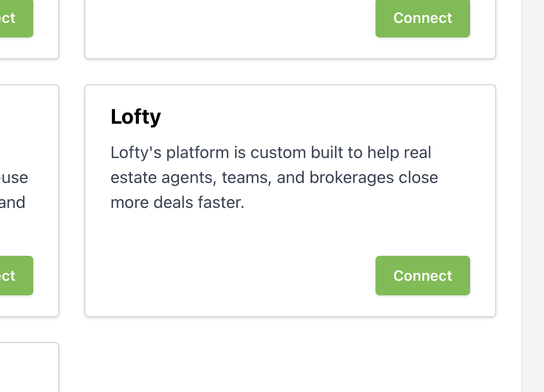This screenshot has height=392, width=544.
Task: Click the partially visible card below left card
Action: (x=26, y=369)
